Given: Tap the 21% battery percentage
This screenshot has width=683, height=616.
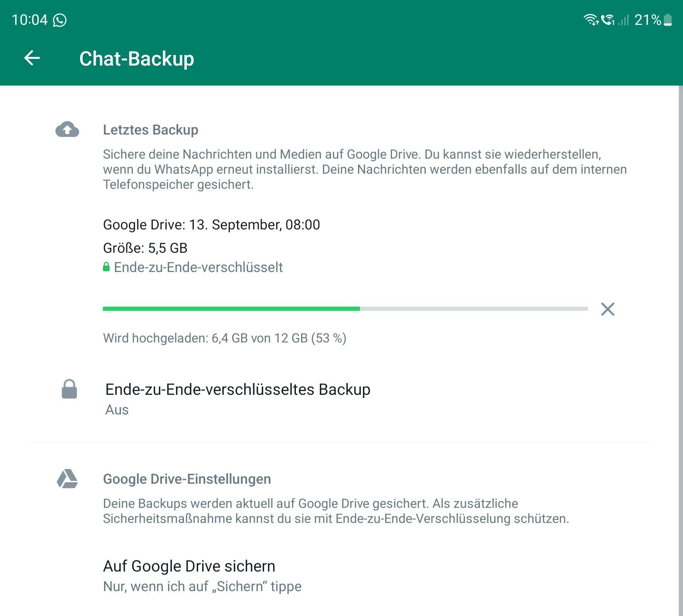Looking at the screenshot, I should click(648, 20).
